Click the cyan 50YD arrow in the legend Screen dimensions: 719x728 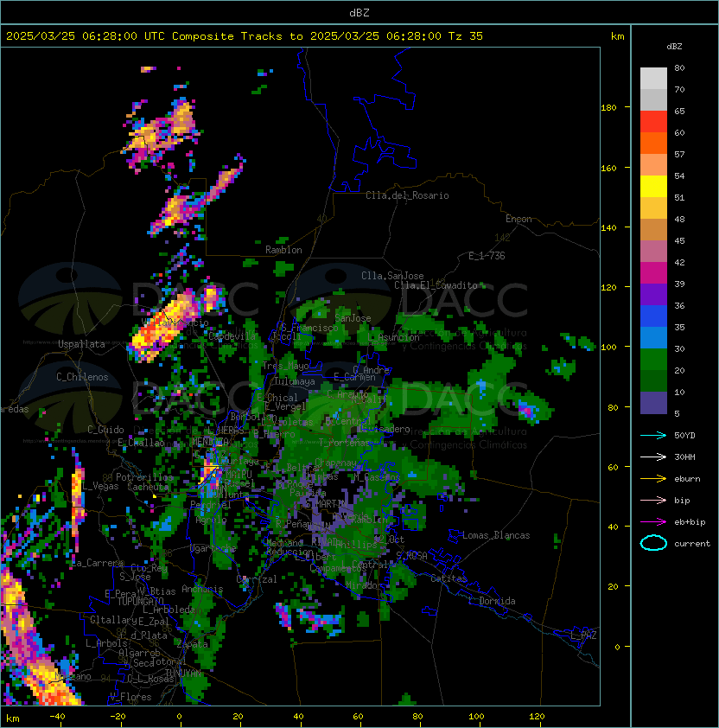click(653, 436)
